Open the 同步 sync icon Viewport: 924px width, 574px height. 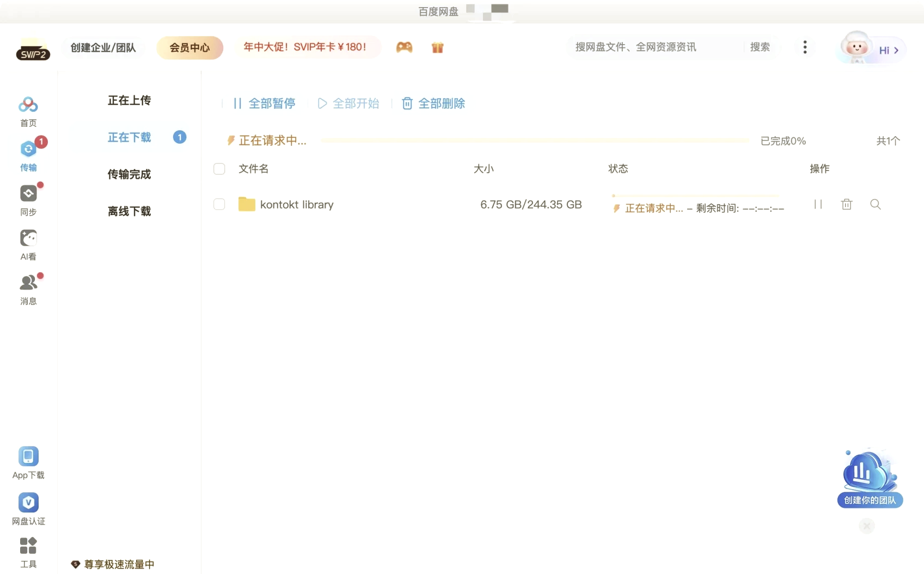tap(28, 193)
